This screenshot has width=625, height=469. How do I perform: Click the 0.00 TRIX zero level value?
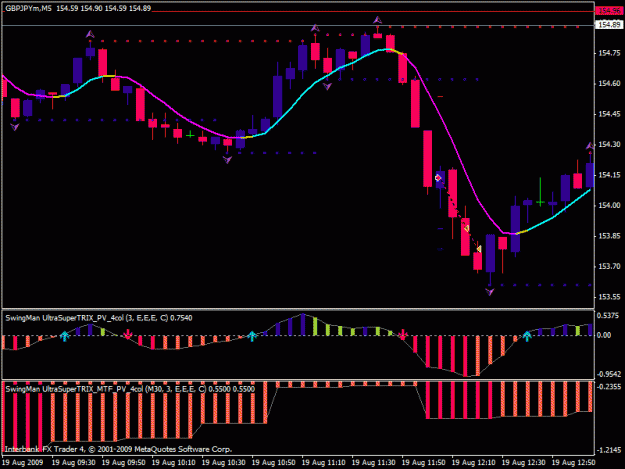coord(604,335)
